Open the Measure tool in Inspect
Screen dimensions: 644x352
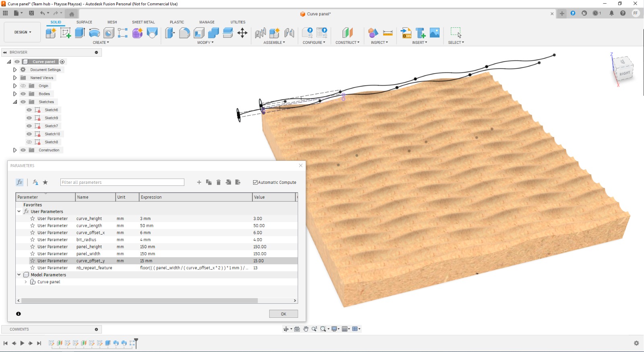coord(388,33)
